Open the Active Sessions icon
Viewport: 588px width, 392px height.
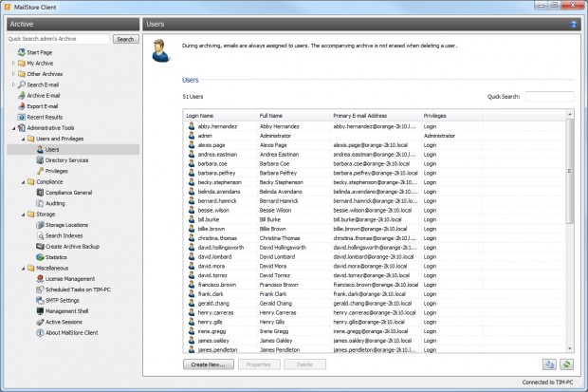pyautogui.click(x=40, y=322)
